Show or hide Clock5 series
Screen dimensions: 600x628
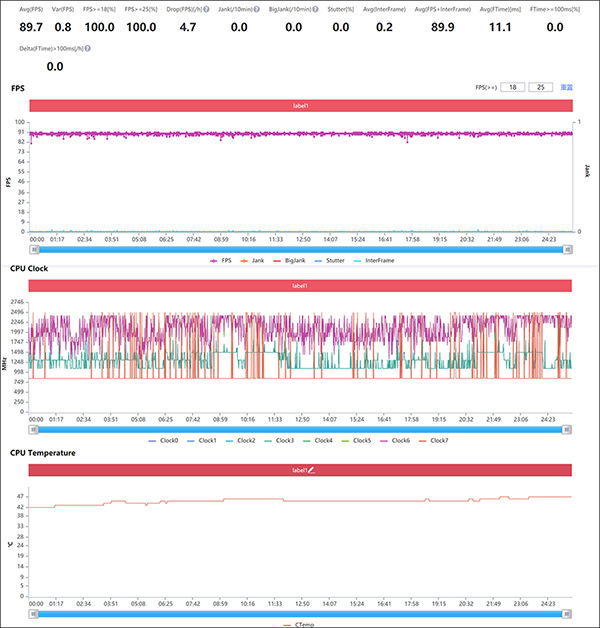[x=358, y=440]
